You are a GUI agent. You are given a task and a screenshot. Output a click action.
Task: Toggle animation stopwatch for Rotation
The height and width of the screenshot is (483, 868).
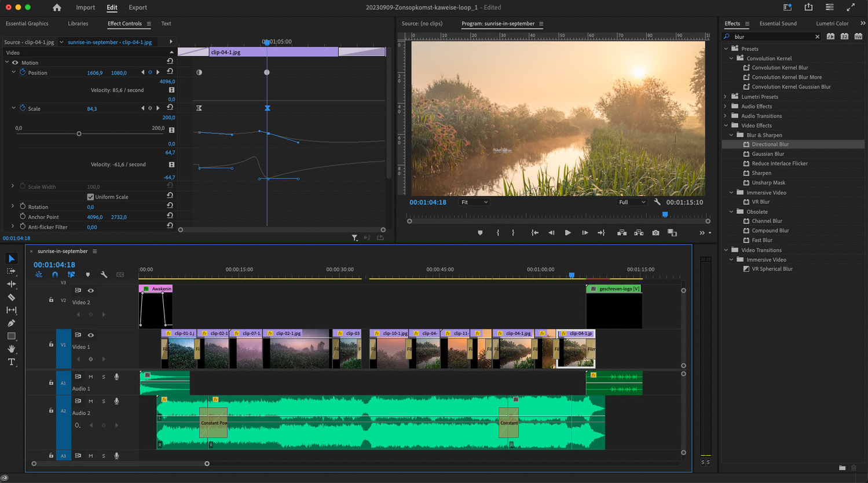[23, 207]
